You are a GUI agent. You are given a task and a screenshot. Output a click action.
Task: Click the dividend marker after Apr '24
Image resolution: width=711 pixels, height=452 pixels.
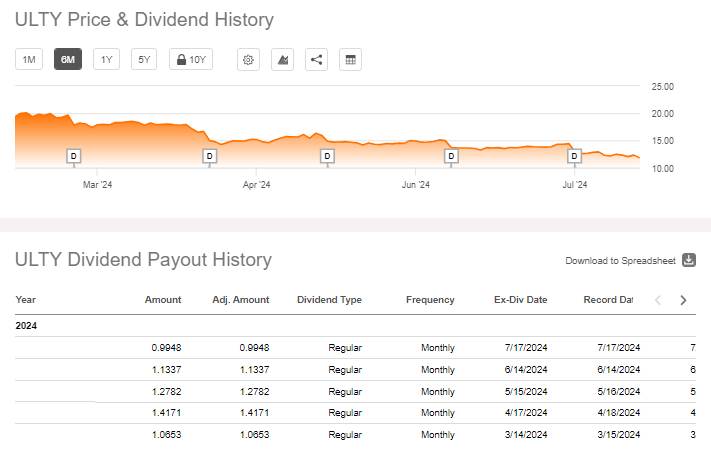327,156
